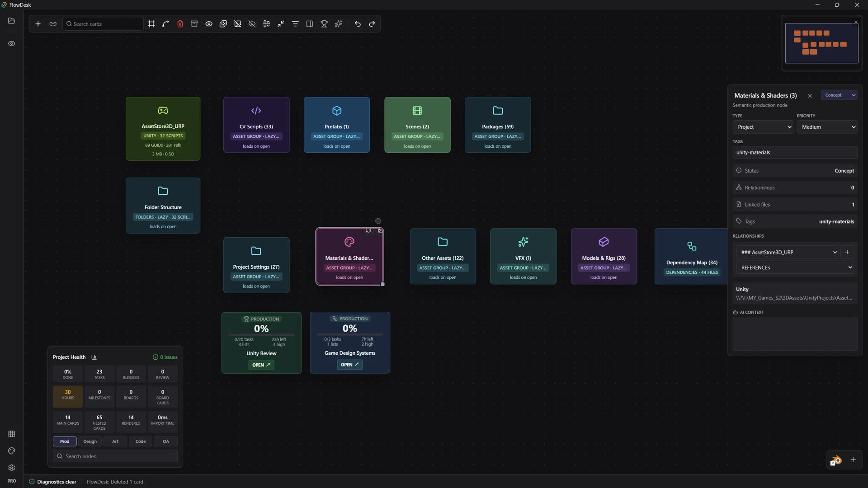The width and height of the screenshot is (868, 488).
Task: Switch to the Prod tab
Action: pyautogui.click(x=65, y=442)
